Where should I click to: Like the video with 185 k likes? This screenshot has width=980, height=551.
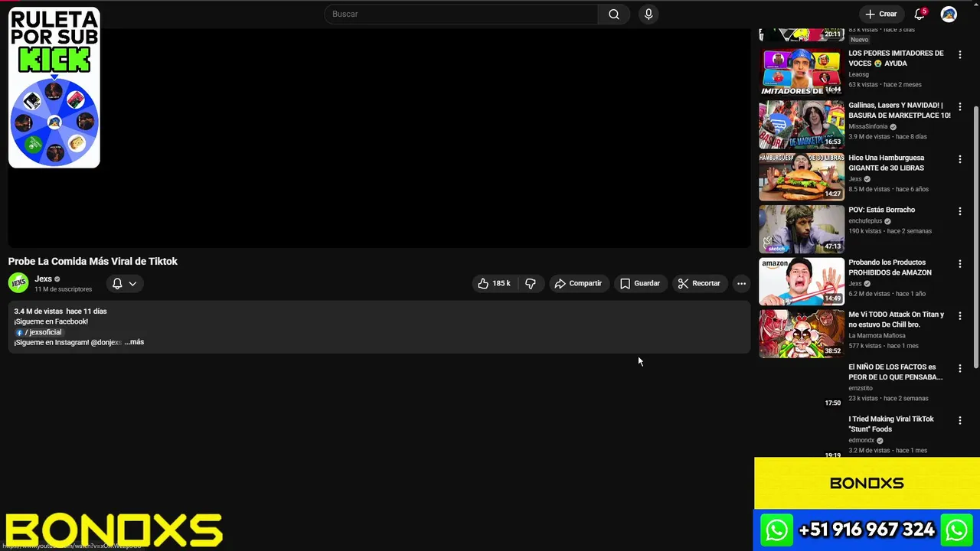click(x=494, y=283)
